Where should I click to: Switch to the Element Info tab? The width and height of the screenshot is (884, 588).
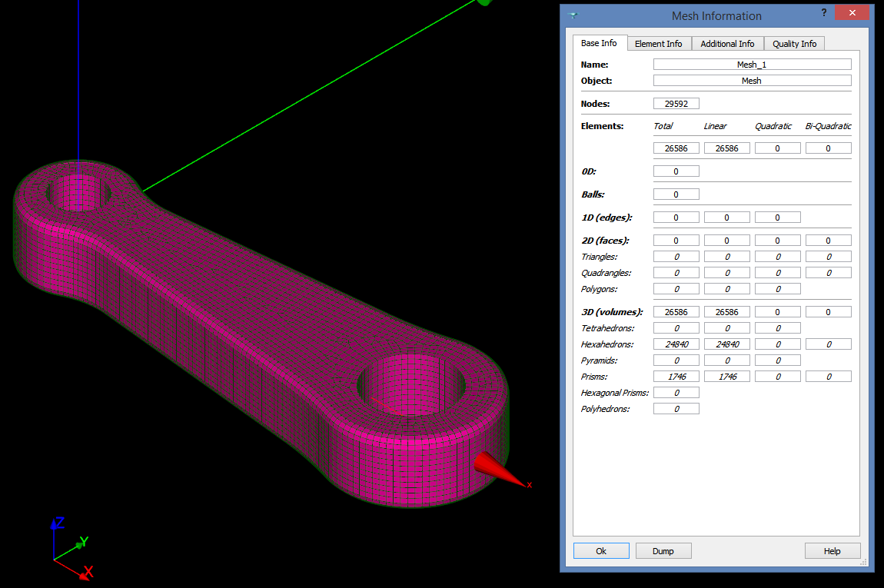pos(659,44)
